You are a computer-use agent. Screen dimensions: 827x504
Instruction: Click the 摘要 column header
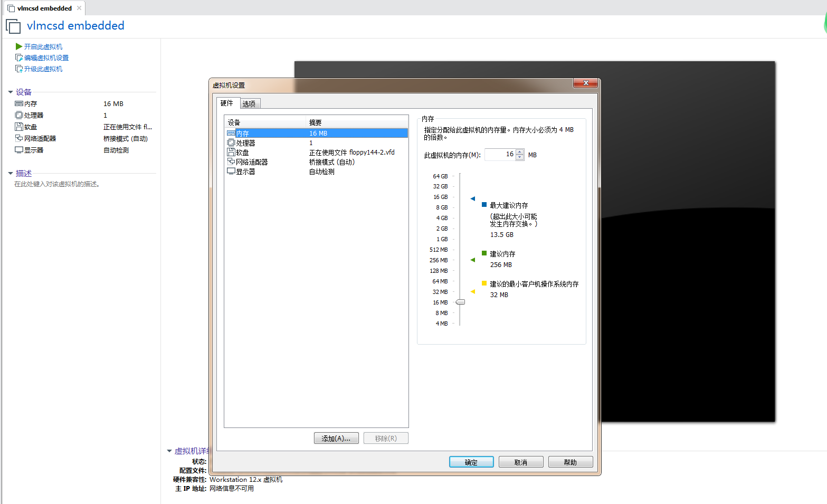[357, 122]
